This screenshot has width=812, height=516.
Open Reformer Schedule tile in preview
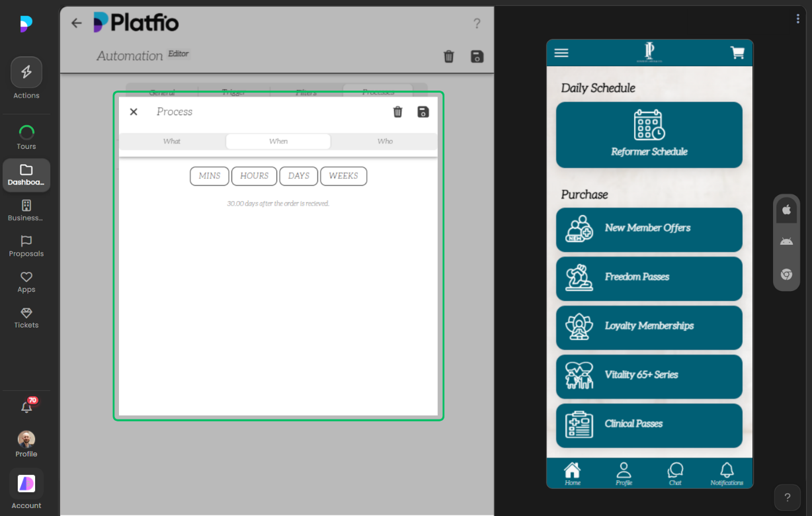click(649, 135)
